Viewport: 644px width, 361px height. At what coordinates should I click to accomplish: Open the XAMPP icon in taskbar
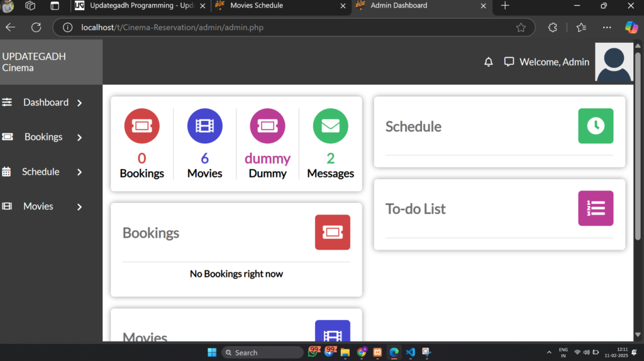pyautogui.click(x=377, y=352)
